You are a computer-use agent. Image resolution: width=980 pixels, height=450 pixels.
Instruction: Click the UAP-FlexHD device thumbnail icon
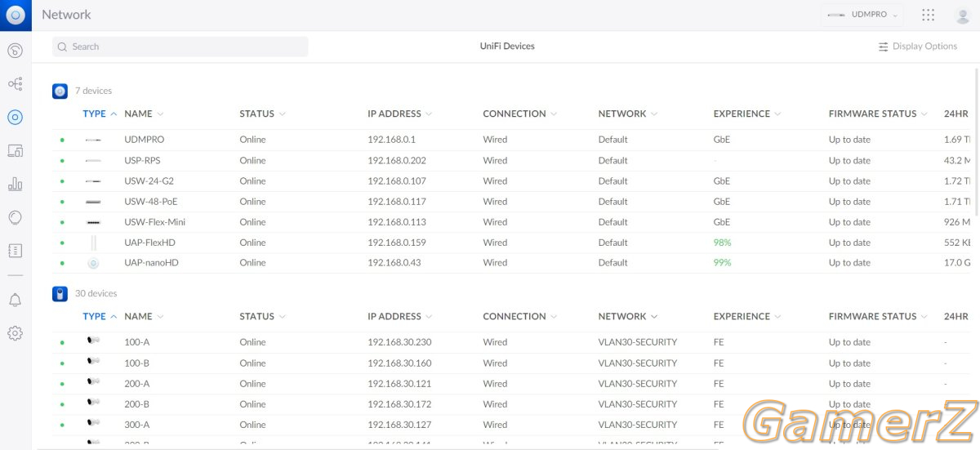[93, 243]
